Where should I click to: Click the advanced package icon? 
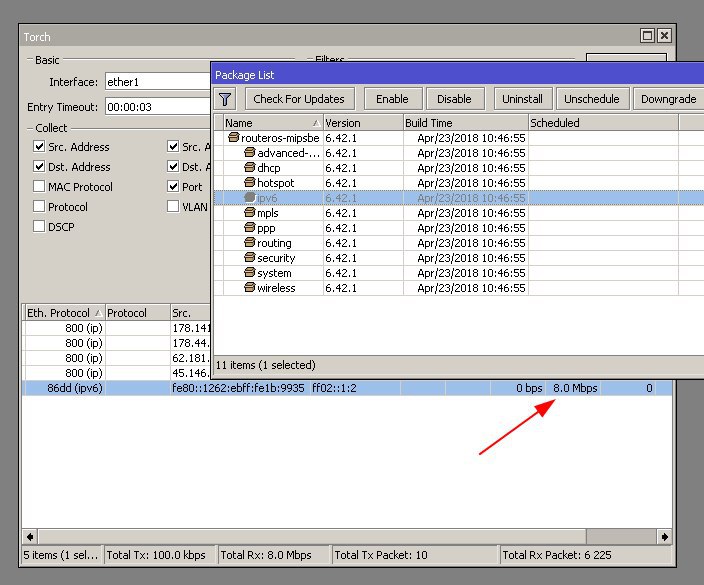[250, 153]
